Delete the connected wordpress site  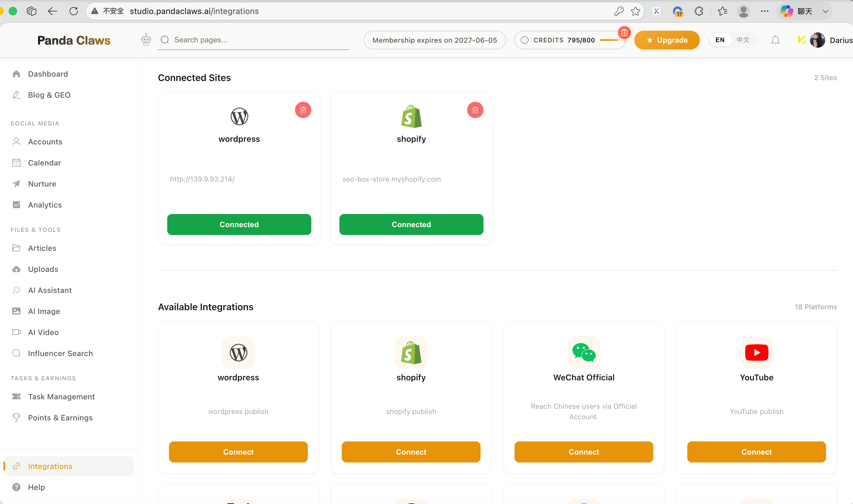click(303, 110)
